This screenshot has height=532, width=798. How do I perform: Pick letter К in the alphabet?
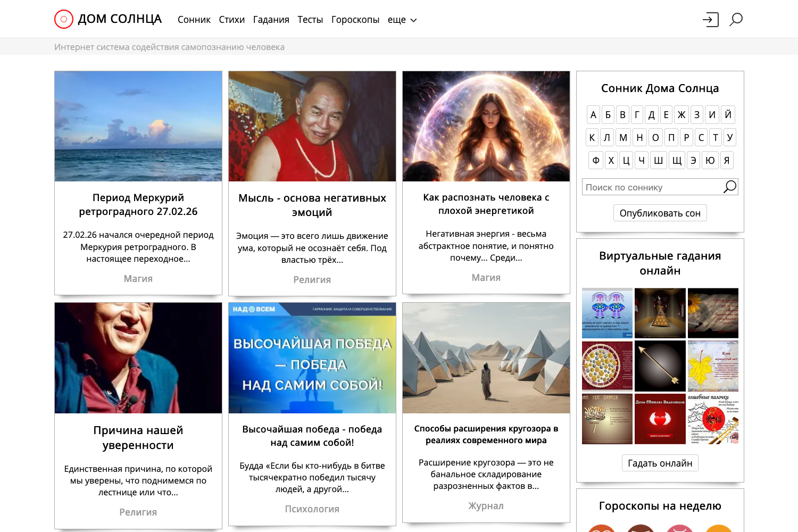point(592,137)
